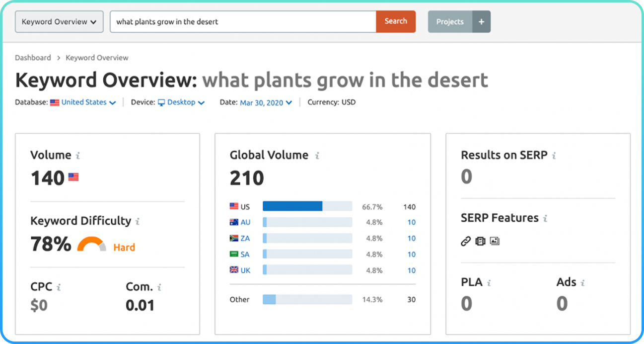
Task: Go to Dashboard in the breadcrumb
Action: coord(33,58)
